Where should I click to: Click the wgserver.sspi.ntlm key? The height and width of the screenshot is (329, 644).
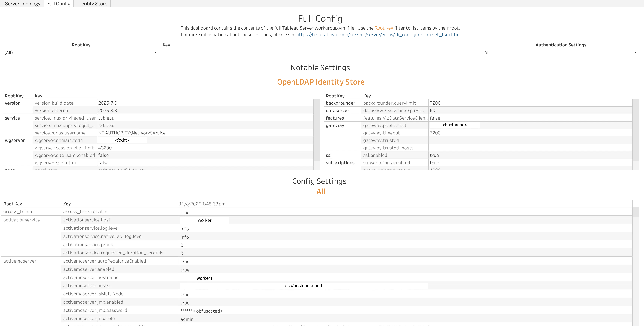[55, 163]
